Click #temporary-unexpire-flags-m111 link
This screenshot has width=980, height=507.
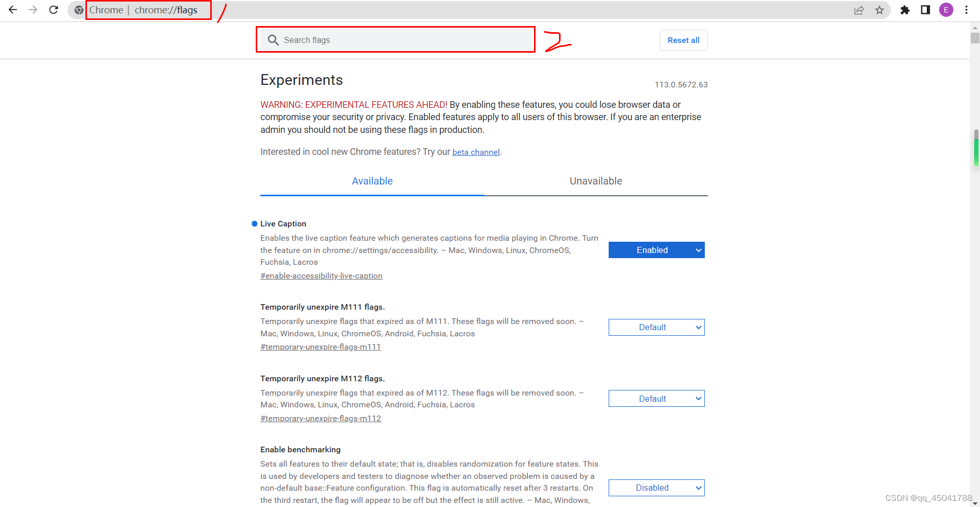(x=321, y=347)
